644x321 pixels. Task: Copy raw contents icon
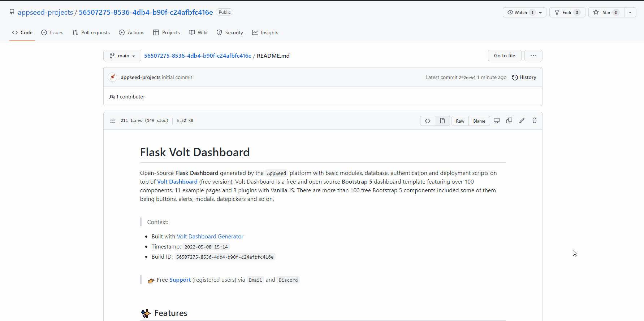pyautogui.click(x=509, y=120)
